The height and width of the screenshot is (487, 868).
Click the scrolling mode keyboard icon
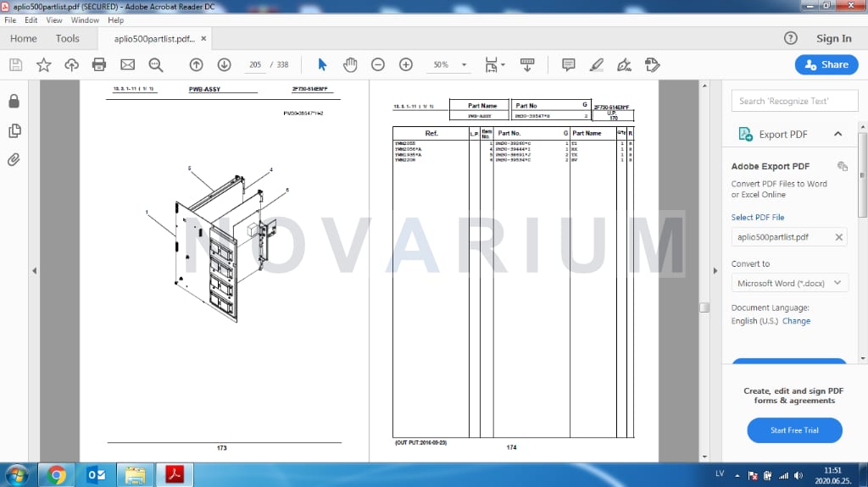(x=527, y=64)
